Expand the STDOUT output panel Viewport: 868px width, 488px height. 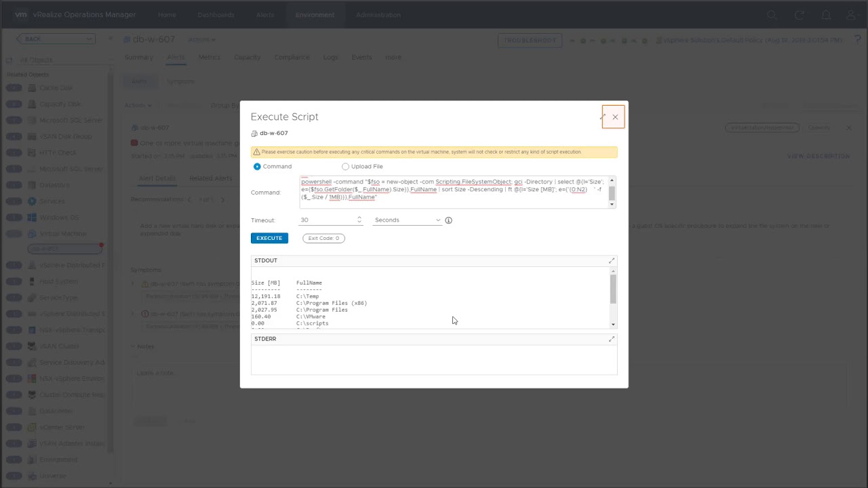click(611, 261)
